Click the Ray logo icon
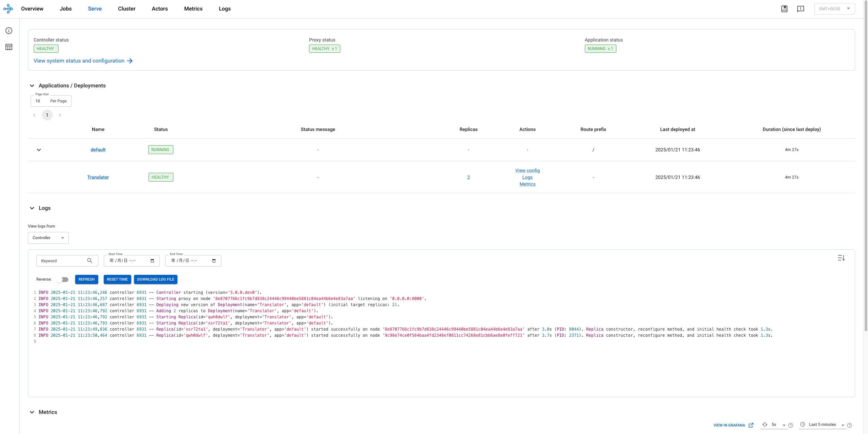The height and width of the screenshot is (434, 868). coord(8,9)
